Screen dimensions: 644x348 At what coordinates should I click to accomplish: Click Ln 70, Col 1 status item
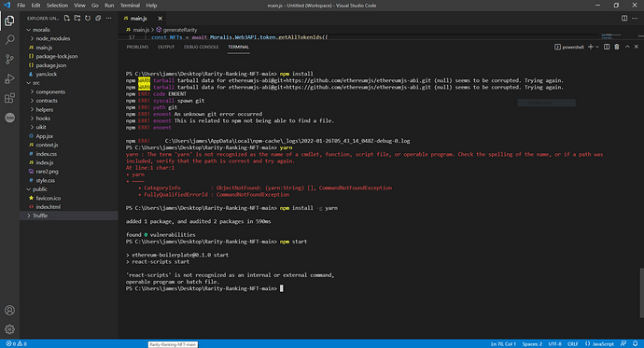tap(503, 344)
